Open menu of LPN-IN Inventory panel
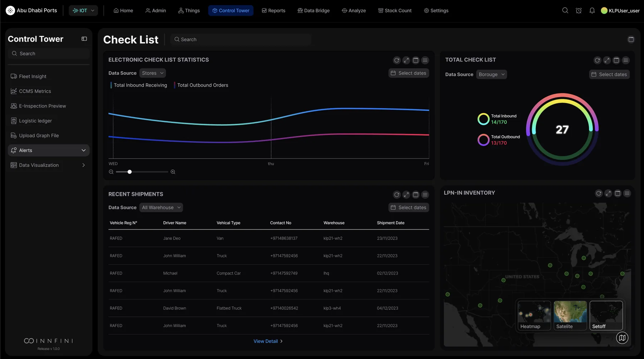 [x=627, y=193]
